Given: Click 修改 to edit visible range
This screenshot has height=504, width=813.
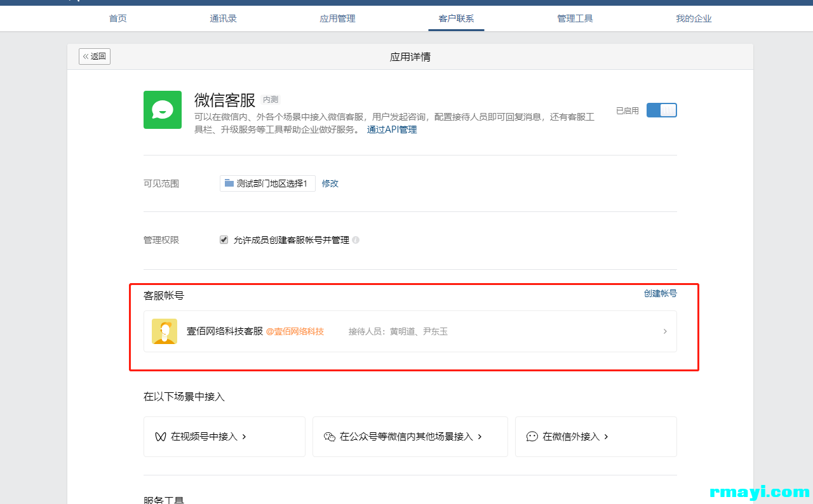Looking at the screenshot, I should [330, 183].
